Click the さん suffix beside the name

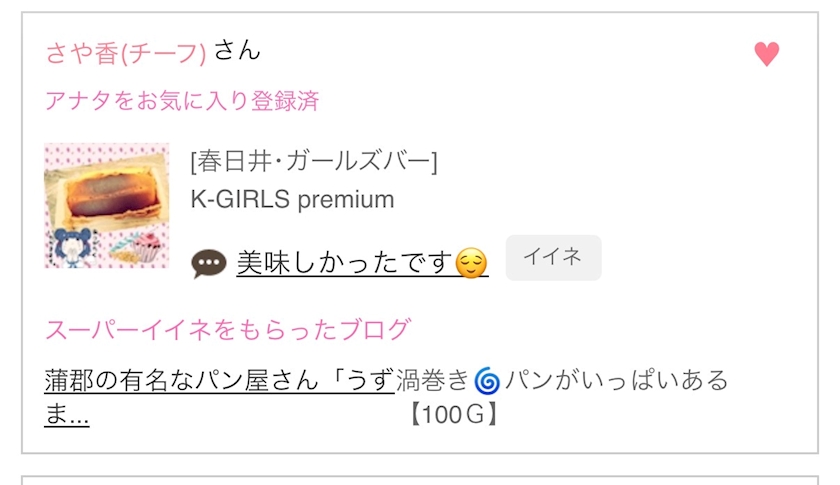click(x=237, y=50)
